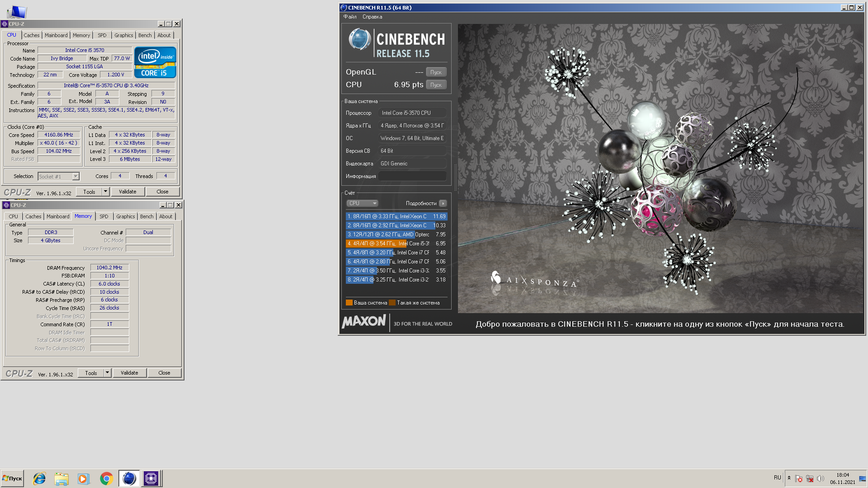The height and width of the screenshot is (488, 868).
Task: Run the OpenGL test with Пуск
Action: [436, 72]
